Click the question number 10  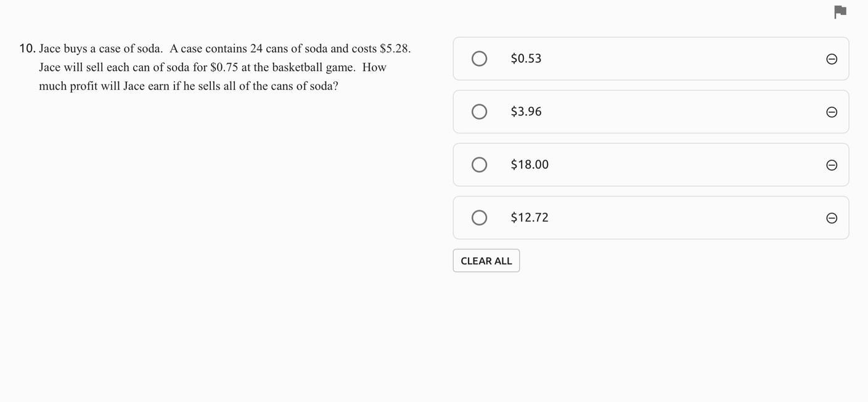click(x=27, y=49)
